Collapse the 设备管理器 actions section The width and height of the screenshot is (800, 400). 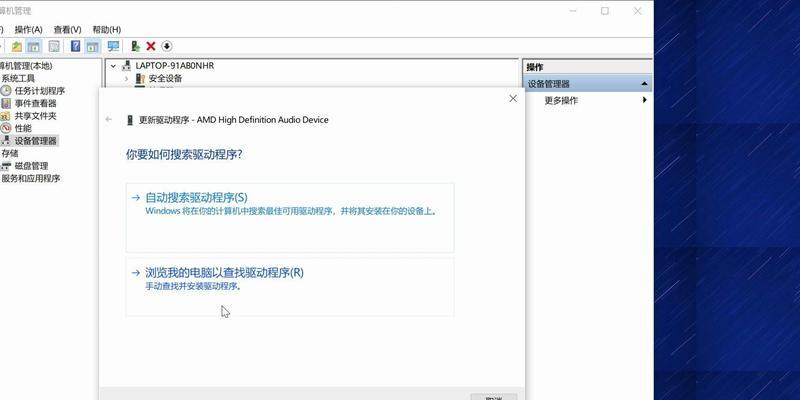click(644, 84)
